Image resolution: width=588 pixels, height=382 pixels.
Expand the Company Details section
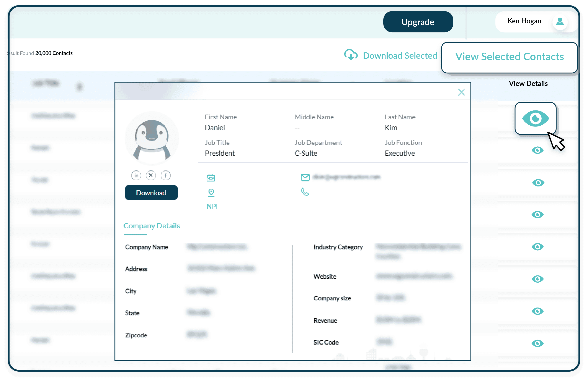pos(151,226)
